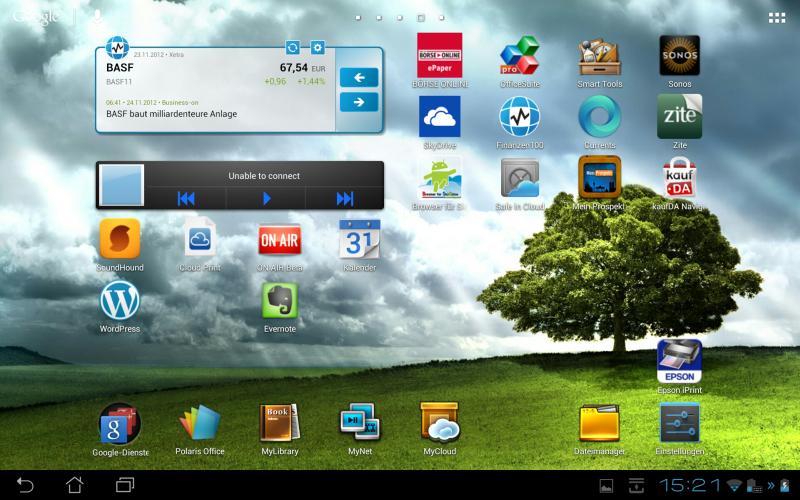The image size is (800, 500).
Task: Tap album art in music widget
Action: pyautogui.click(x=121, y=185)
